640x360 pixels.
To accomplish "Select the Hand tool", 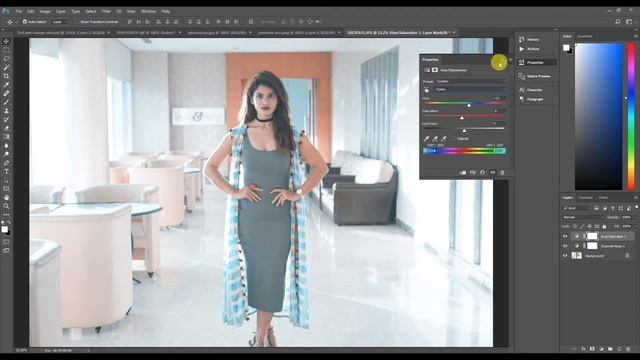I will tap(6, 198).
